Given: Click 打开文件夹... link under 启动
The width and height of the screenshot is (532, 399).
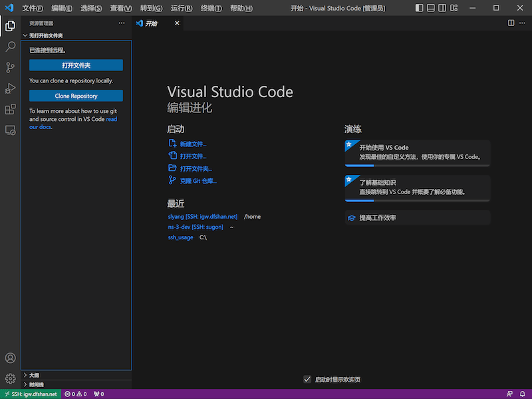Looking at the screenshot, I should pyautogui.click(x=196, y=169).
